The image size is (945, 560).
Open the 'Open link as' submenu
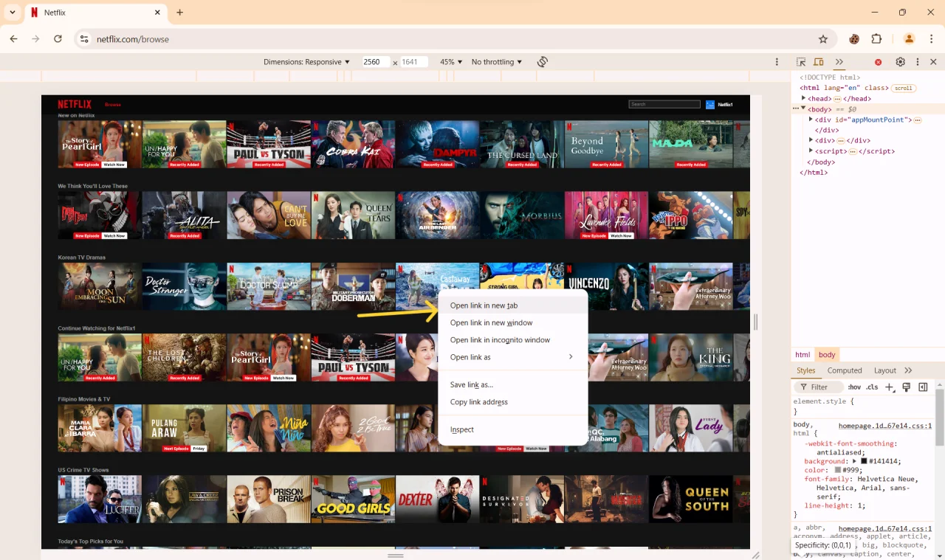[x=513, y=357]
